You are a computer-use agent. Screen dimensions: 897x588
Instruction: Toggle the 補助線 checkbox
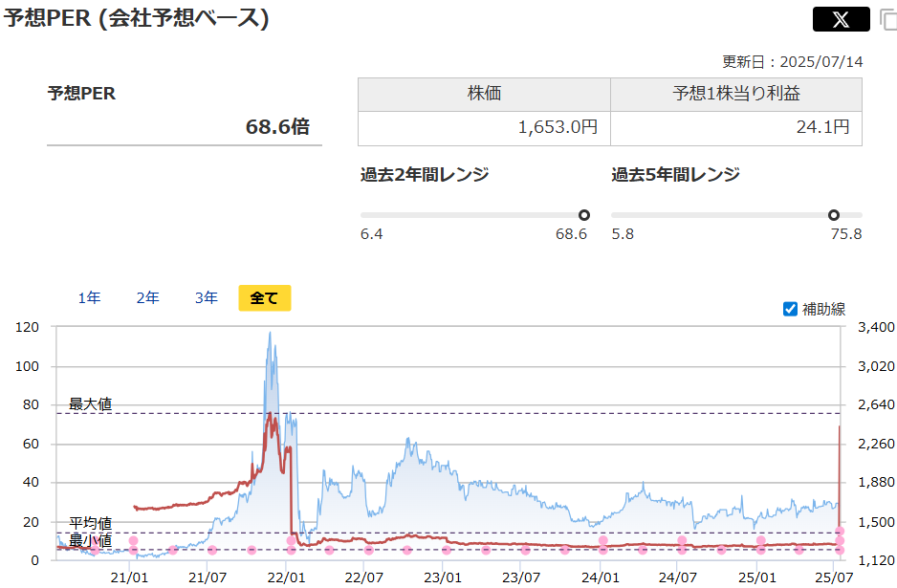[790, 309]
